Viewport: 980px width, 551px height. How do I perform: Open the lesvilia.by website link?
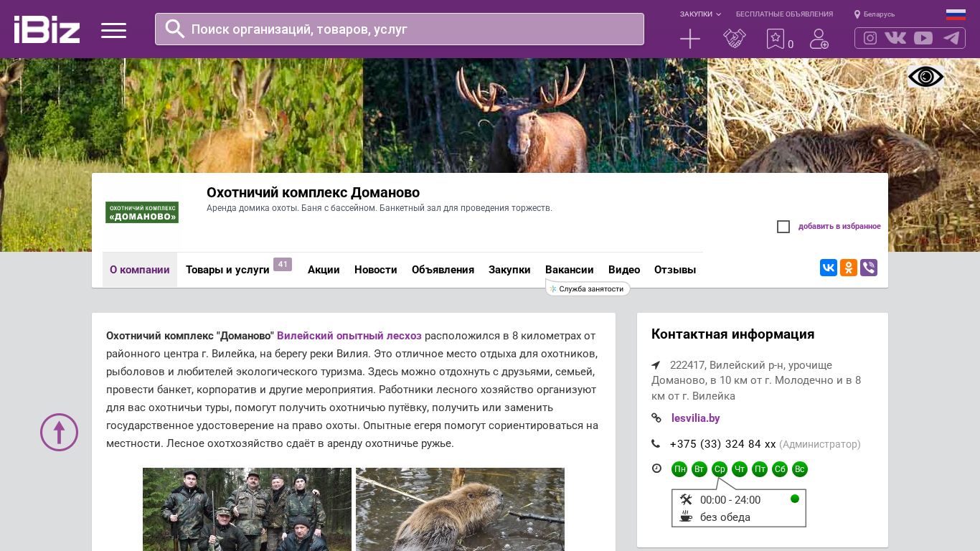(695, 418)
